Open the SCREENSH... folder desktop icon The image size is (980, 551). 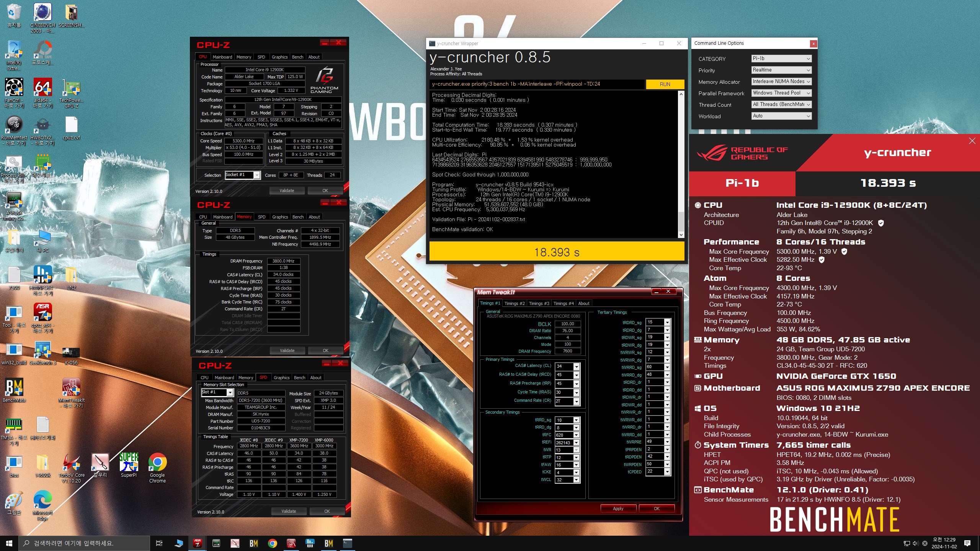[72, 15]
